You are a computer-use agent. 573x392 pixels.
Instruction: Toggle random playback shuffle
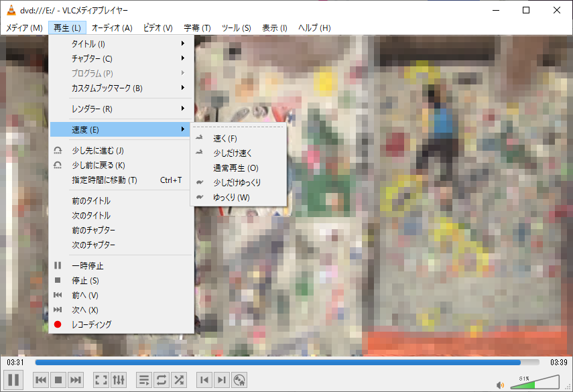tap(178, 379)
